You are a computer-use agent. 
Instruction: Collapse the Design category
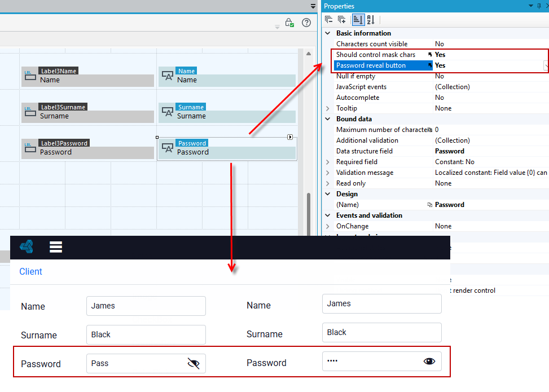328,194
